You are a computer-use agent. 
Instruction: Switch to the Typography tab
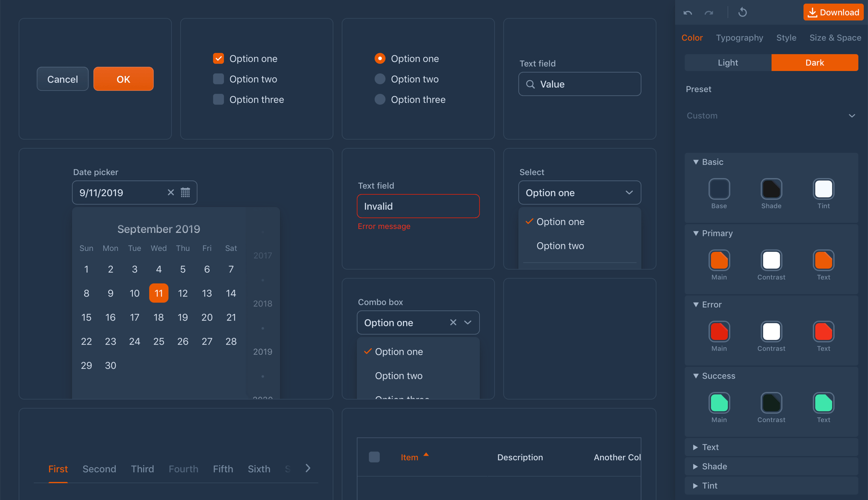pyautogui.click(x=739, y=37)
